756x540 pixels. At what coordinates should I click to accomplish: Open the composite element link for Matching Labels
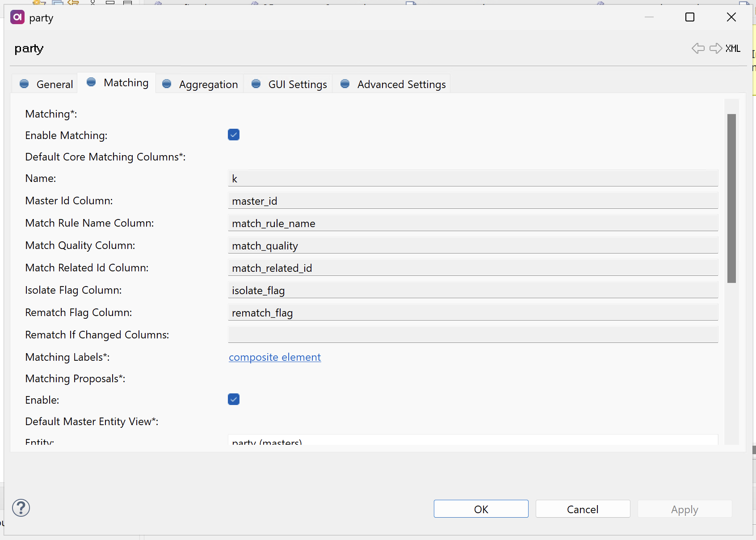click(274, 357)
